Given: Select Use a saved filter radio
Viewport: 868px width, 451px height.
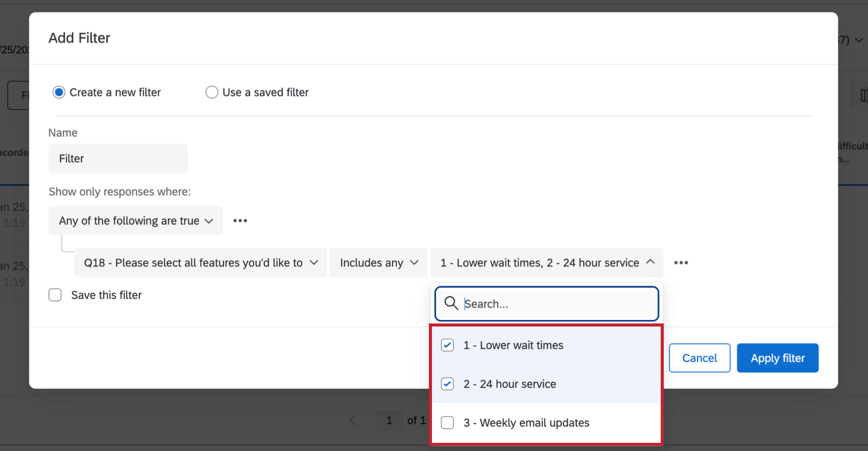Looking at the screenshot, I should coord(212,92).
